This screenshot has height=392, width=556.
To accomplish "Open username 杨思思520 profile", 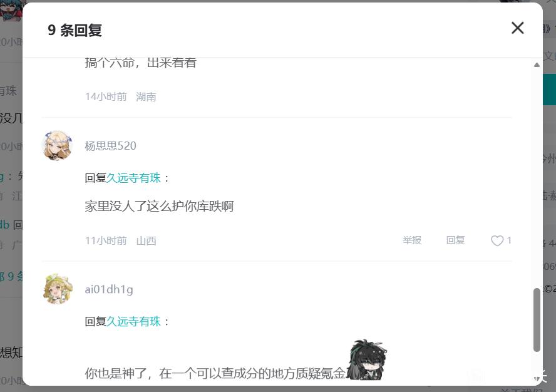I will 110,145.
